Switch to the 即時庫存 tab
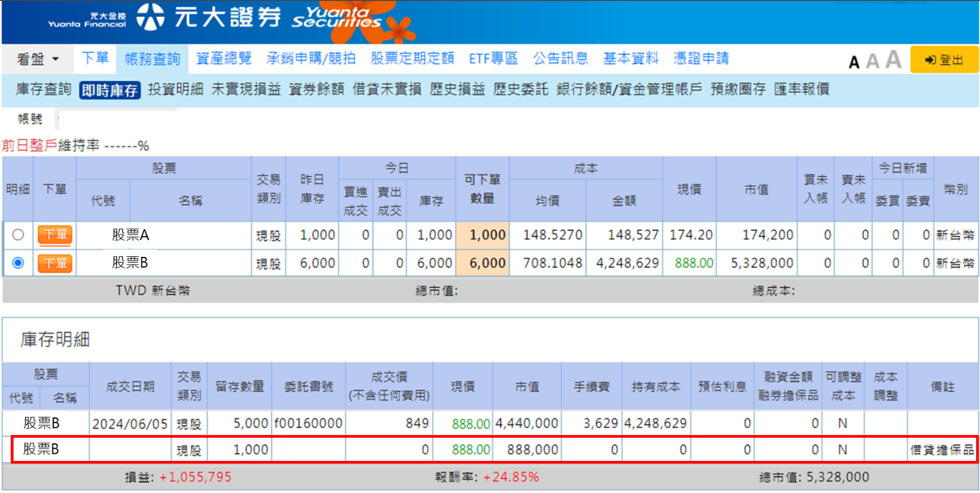This screenshot has width=980, height=493. [x=110, y=91]
